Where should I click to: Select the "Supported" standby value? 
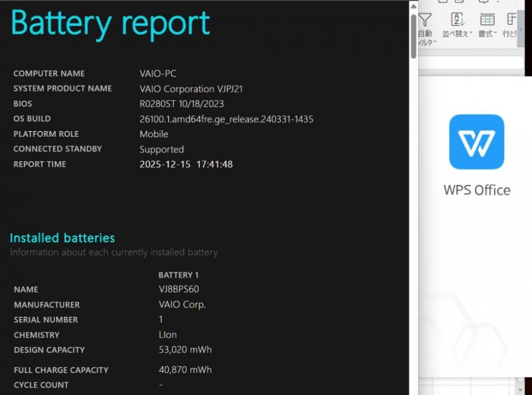[x=162, y=150]
